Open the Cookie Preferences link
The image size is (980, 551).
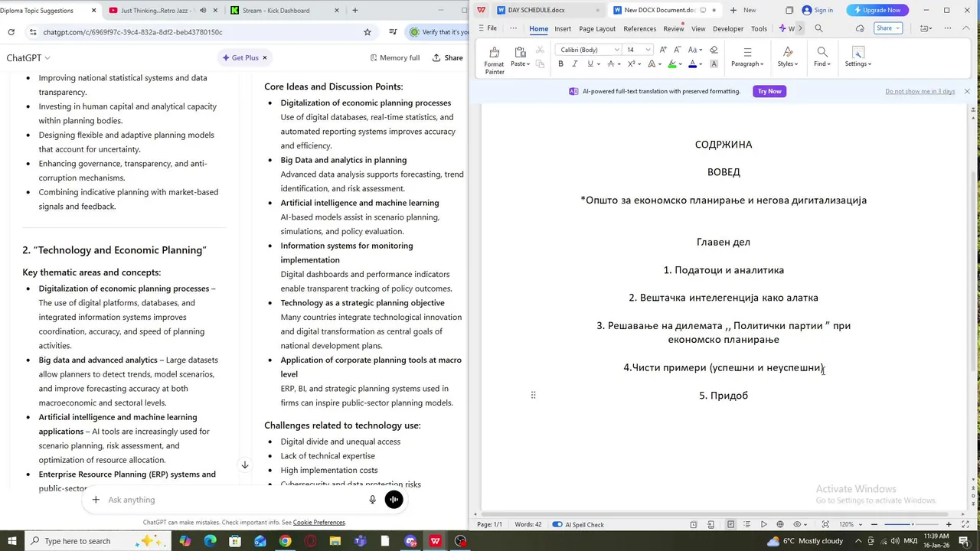[318, 523]
